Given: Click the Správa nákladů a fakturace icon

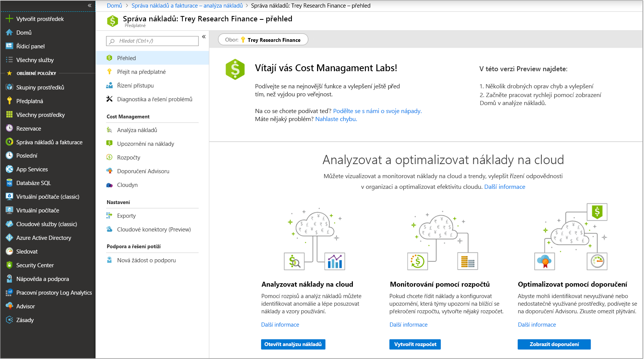Looking at the screenshot, I should 9,142.
